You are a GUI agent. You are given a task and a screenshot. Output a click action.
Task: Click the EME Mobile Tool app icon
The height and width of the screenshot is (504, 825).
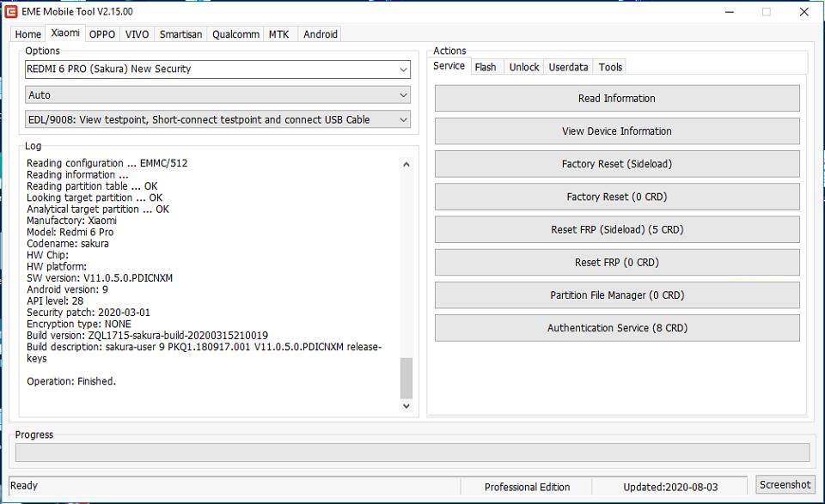click(11, 11)
